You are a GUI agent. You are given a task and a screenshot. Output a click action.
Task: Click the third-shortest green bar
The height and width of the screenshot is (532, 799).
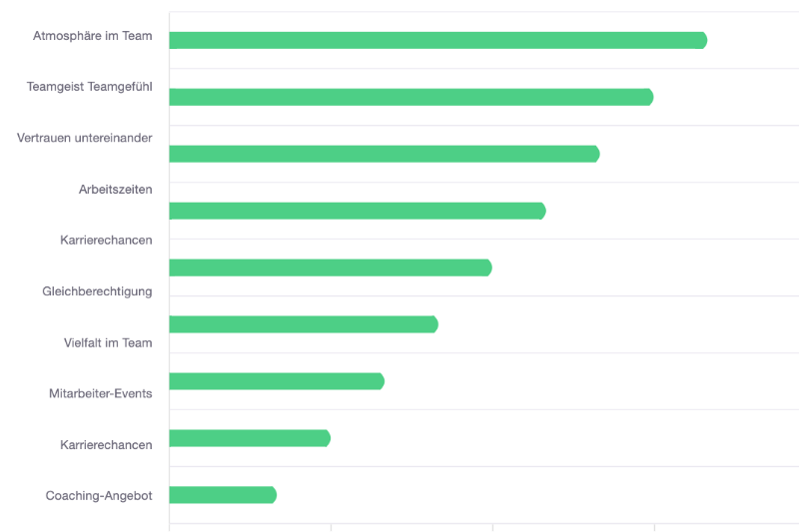tap(277, 381)
